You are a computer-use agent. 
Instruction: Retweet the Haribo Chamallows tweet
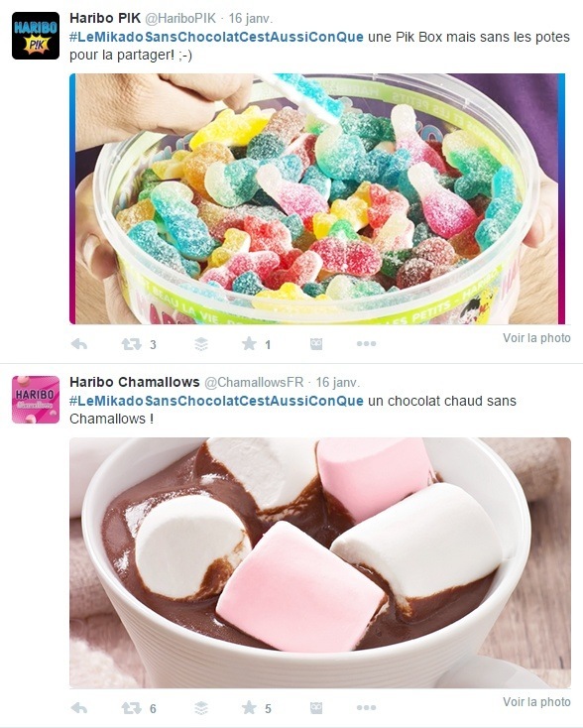(131, 708)
